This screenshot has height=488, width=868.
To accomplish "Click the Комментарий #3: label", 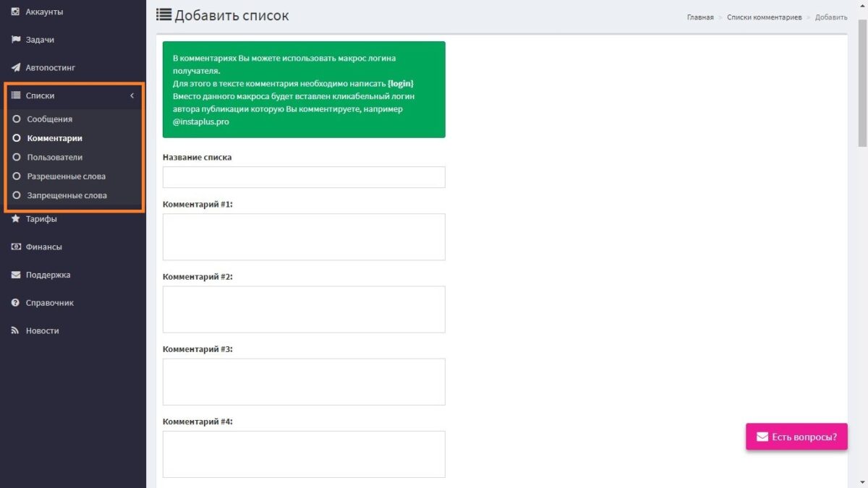I will pos(197,349).
